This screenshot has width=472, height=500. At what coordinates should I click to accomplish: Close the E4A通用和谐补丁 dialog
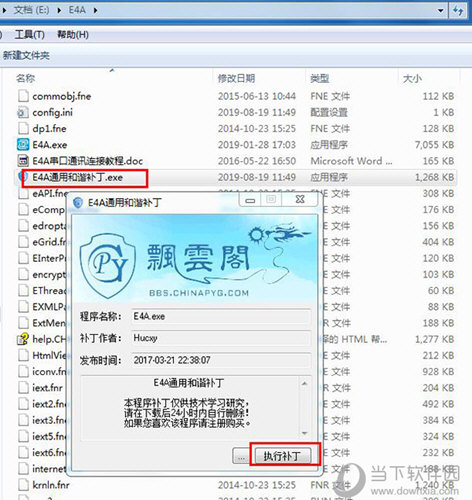(300, 199)
